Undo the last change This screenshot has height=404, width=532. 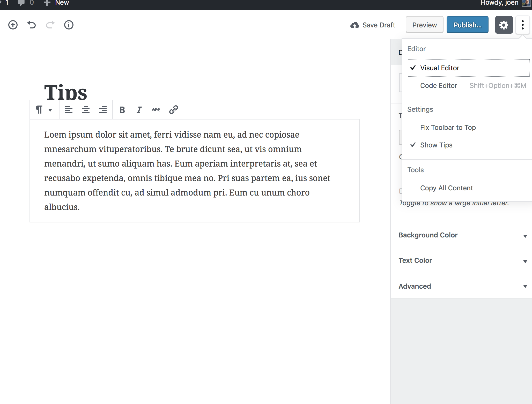click(32, 25)
